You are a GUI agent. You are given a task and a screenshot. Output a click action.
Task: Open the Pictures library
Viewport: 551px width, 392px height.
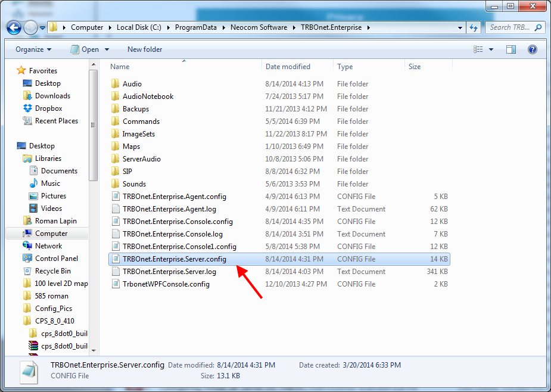(54, 196)
